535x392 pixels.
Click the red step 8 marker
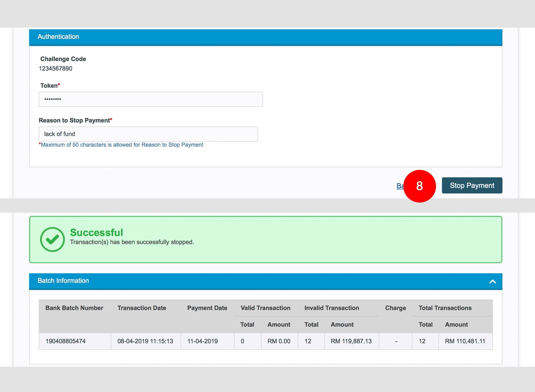(x=419, y=186)
